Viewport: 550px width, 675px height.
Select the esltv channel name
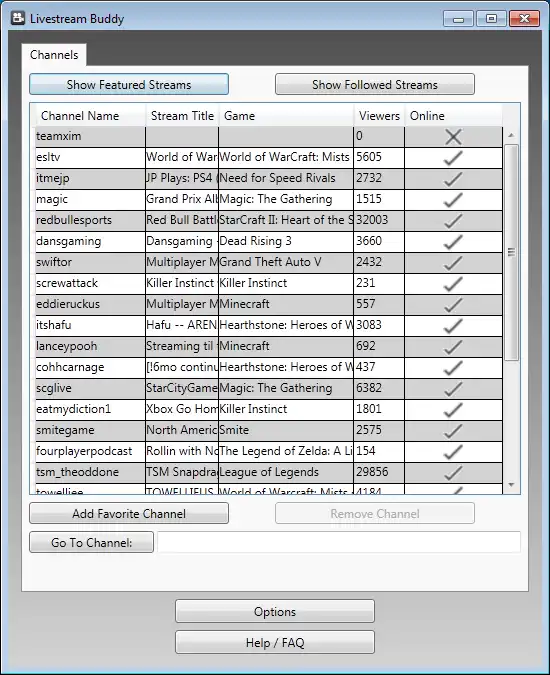[48, 157]
